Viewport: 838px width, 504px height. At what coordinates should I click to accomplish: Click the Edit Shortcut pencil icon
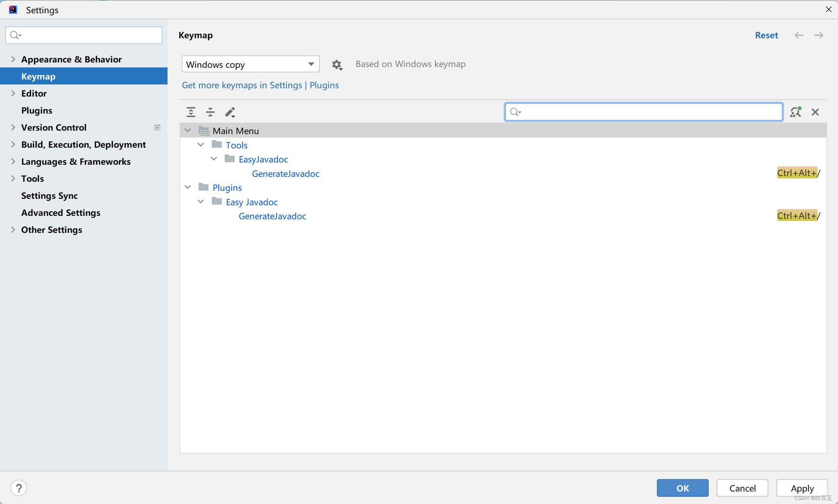[230, 112]
